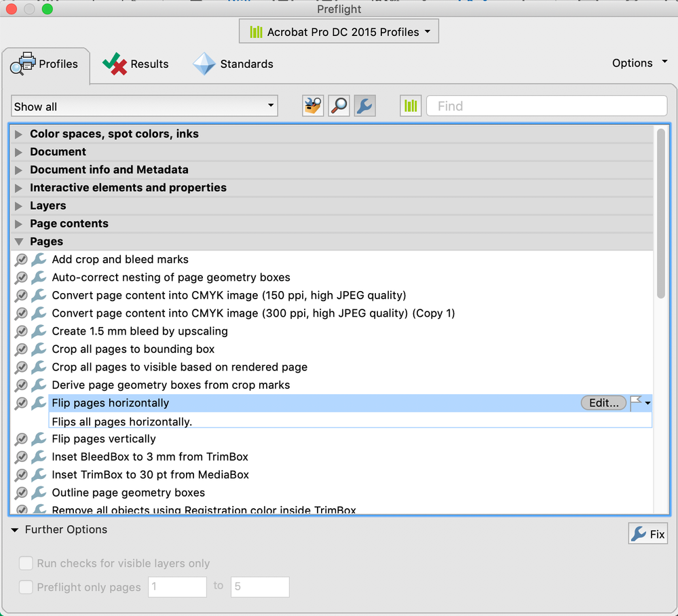Expand the Page contents group
This screenshot has height=616, width=678.
tap(18, 223)
